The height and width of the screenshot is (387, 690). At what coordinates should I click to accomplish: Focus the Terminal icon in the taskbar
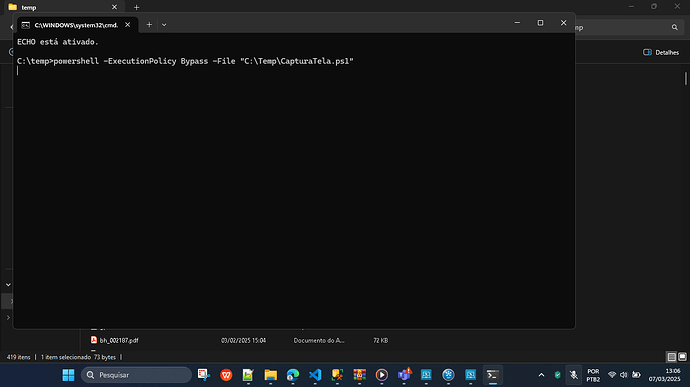pyautogui.click(x=492, y=375)
